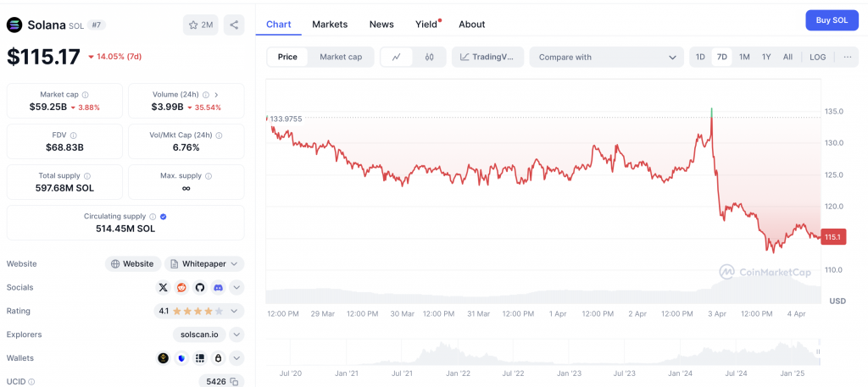Switch to the Markets tab
Viewport: 868px width, 387px height.
(x=330, y=25)
